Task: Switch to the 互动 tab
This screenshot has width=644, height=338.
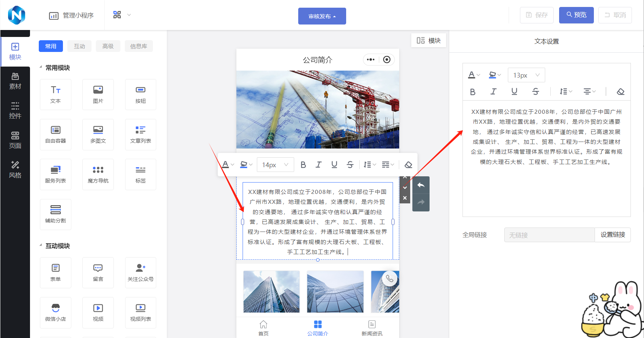Action: [79, 46]
